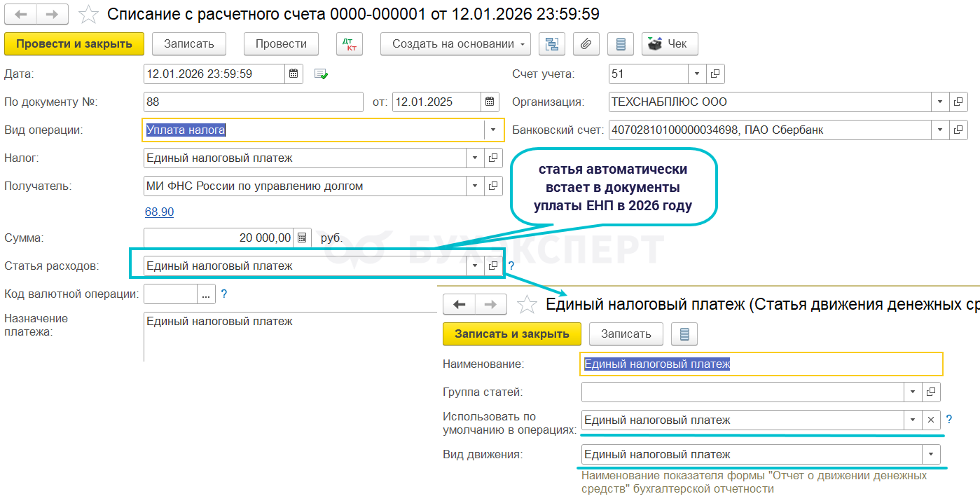Open the calendar for the 'от' date field
This screenshot has width=980, height=501.
[x=490, y=102]
